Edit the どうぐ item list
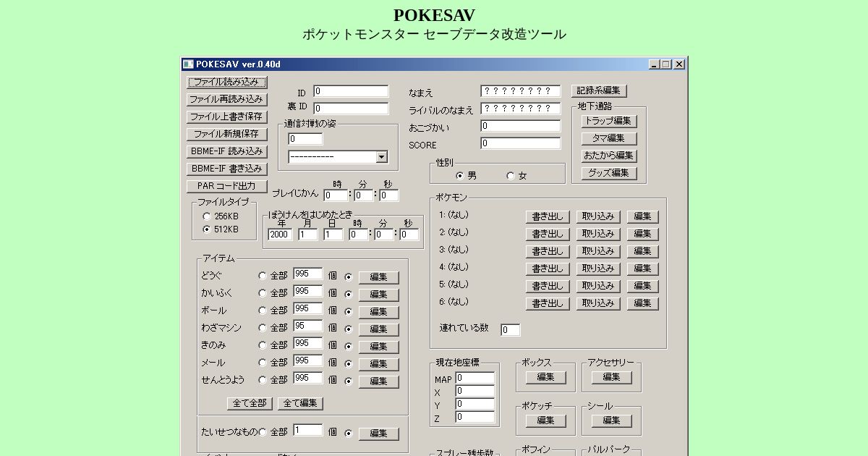The image size is (868, 456). tap(379, 277)
